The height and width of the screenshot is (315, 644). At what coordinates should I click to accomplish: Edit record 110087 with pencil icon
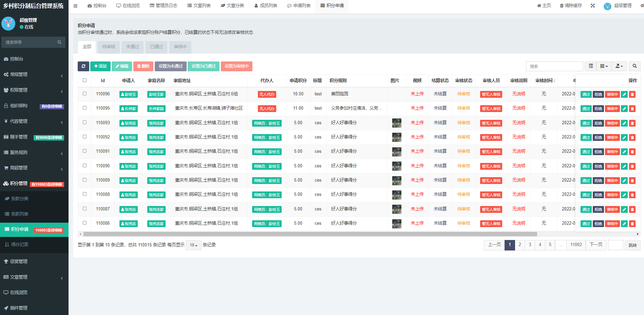tap(624, 209)
